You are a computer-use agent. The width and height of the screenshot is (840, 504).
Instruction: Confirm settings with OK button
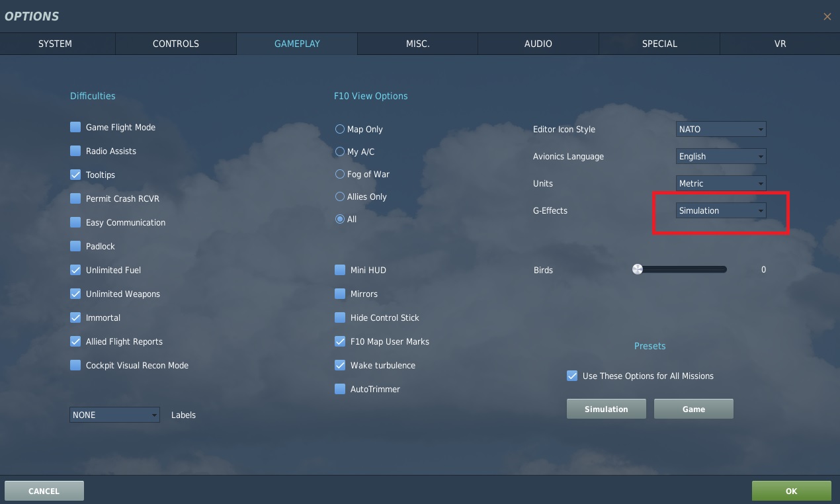(792, 491)
